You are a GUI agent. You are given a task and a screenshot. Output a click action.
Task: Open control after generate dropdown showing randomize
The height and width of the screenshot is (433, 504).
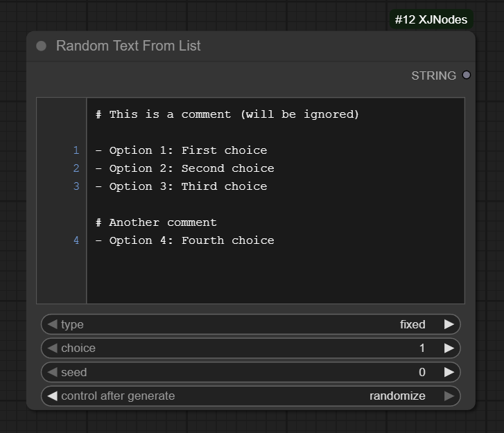pos(251,396)
